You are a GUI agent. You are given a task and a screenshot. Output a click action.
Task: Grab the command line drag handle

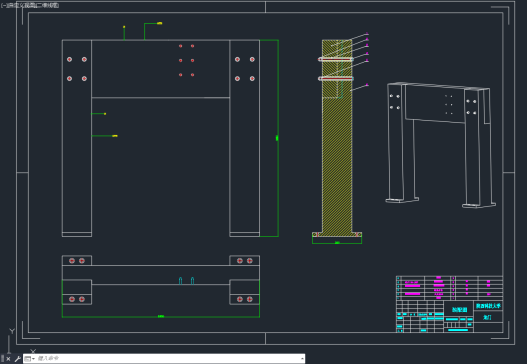[3, 359]
